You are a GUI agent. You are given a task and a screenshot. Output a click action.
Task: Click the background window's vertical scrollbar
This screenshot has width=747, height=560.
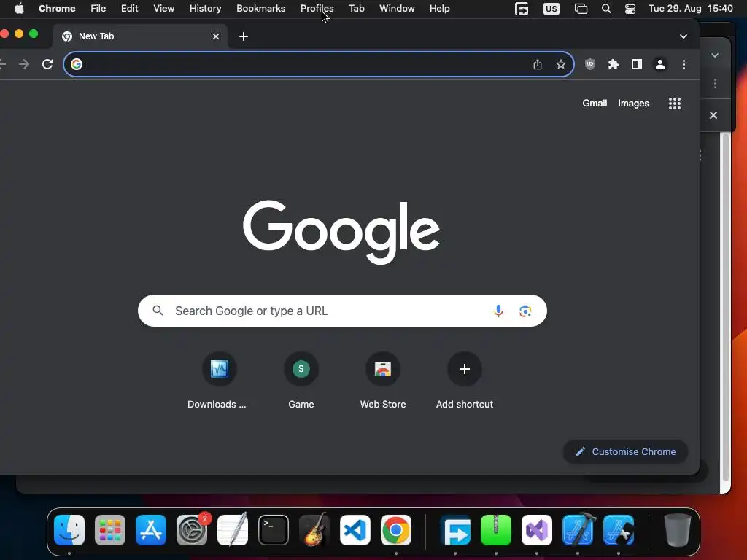[x=725, y=307]
